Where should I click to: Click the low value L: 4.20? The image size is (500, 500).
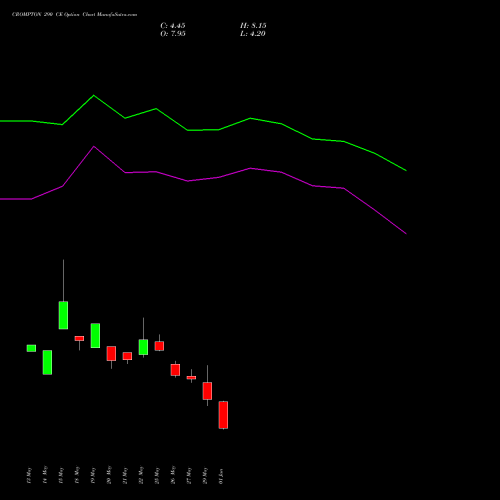coord(253,34)
